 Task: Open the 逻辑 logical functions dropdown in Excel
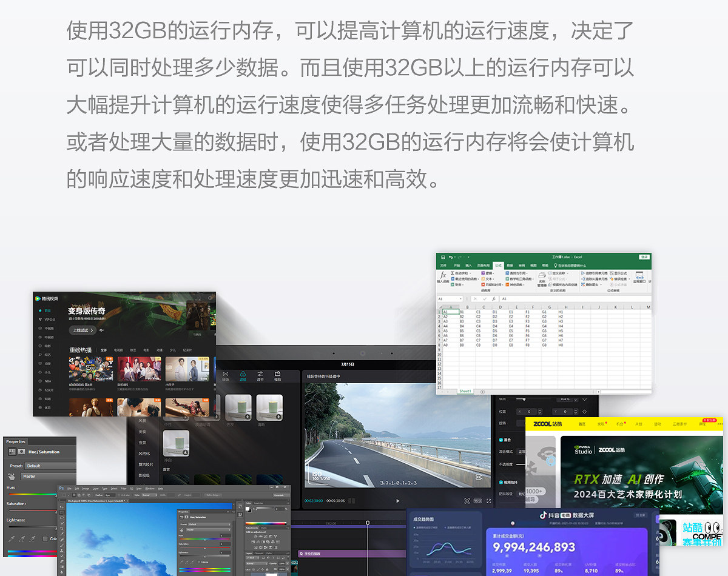tap(488, 273)
